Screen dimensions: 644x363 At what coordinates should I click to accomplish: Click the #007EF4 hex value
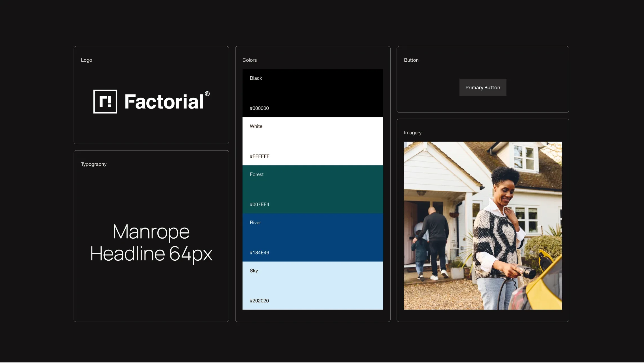click(x=259, y=204)
